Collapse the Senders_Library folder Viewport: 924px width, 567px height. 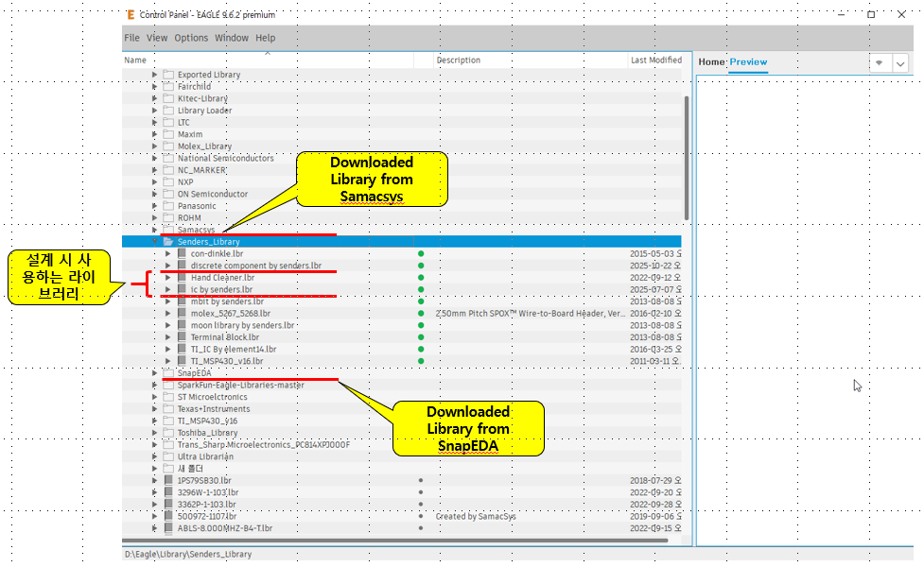pyautogui.click(x=155, y=242)
